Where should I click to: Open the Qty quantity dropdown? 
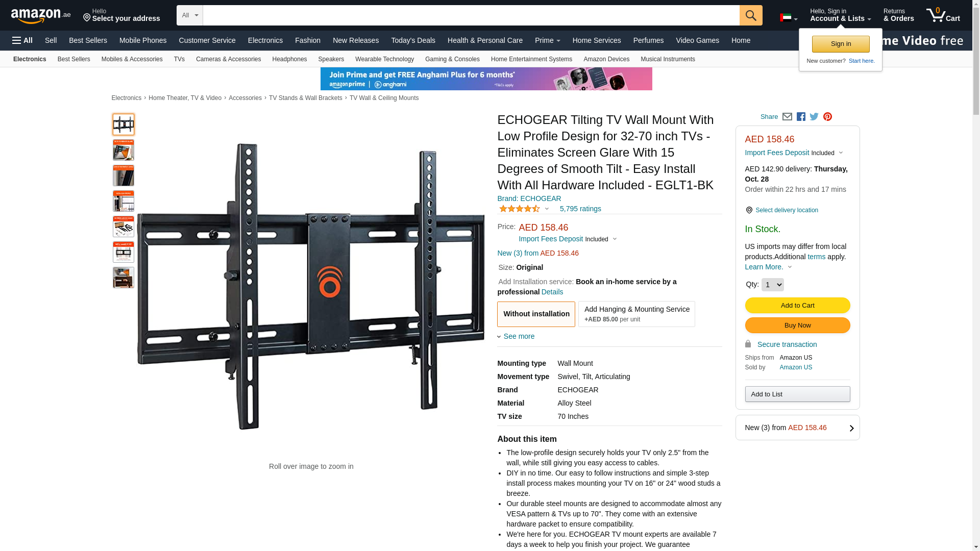pos(772,285)
